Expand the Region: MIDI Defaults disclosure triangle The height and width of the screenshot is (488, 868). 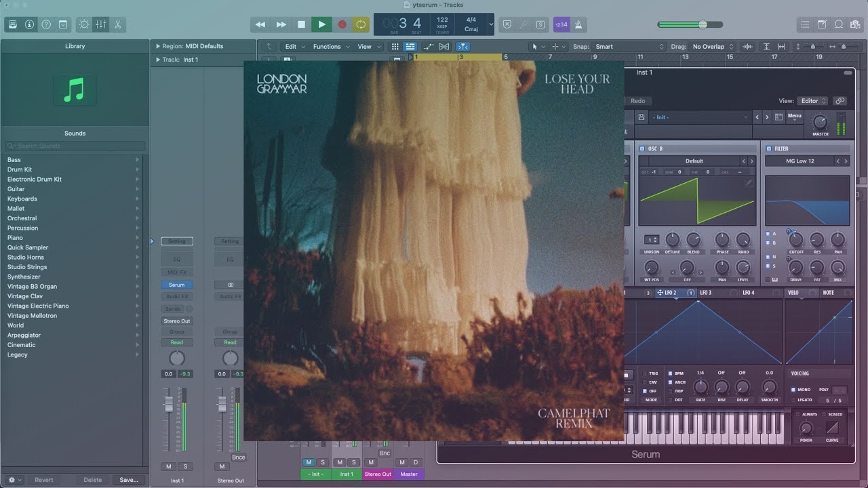[x=158, y=46]
